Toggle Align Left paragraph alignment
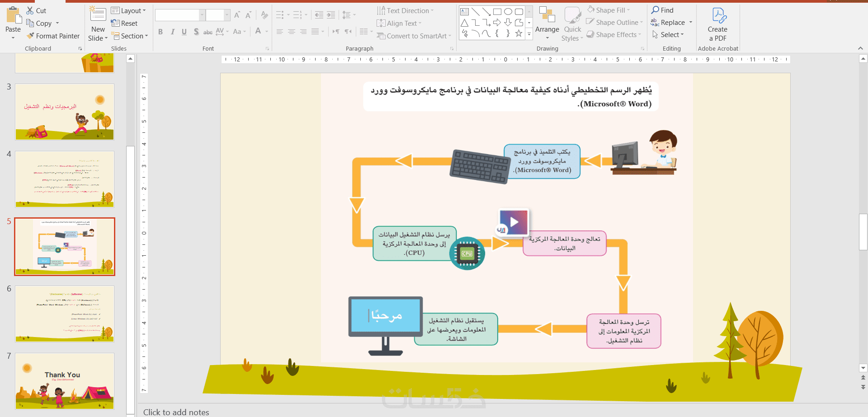Image resolution: width=868 pixels, height=417 pixels. coord(280,32)
